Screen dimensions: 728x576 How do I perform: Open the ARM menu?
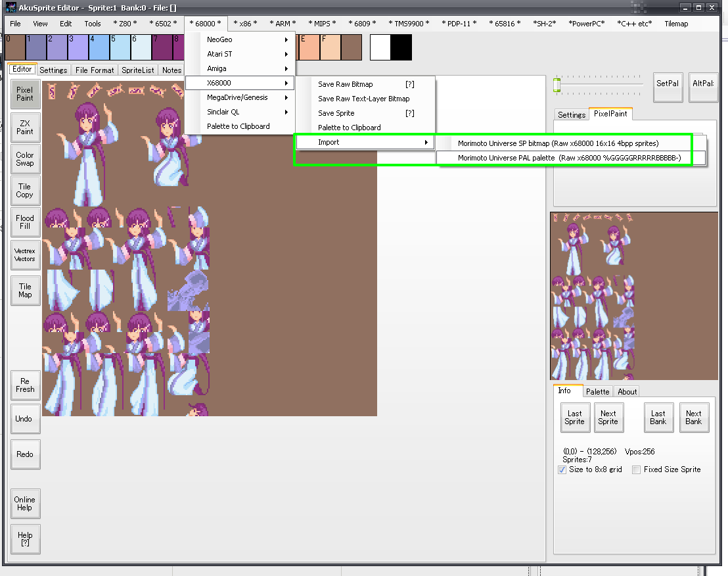(x=283, y=24)
